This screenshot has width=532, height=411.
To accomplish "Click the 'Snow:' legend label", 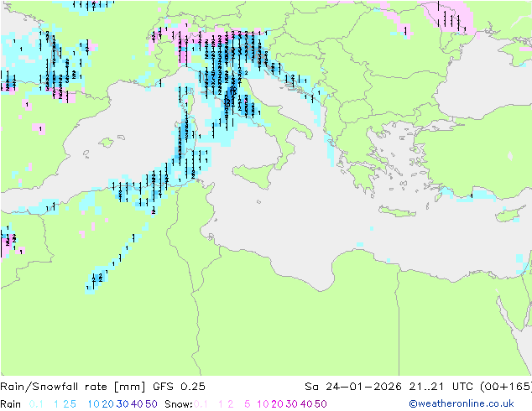I will (179, 404).
